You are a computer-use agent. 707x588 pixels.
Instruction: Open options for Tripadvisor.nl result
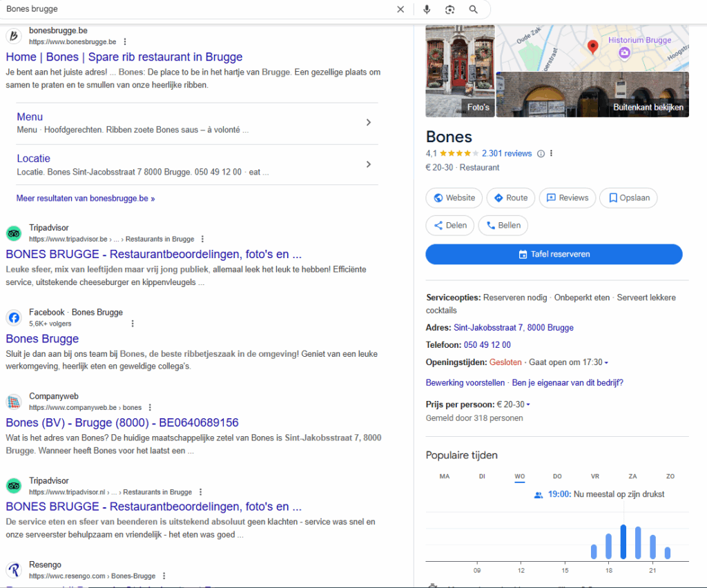click(201, 492)
